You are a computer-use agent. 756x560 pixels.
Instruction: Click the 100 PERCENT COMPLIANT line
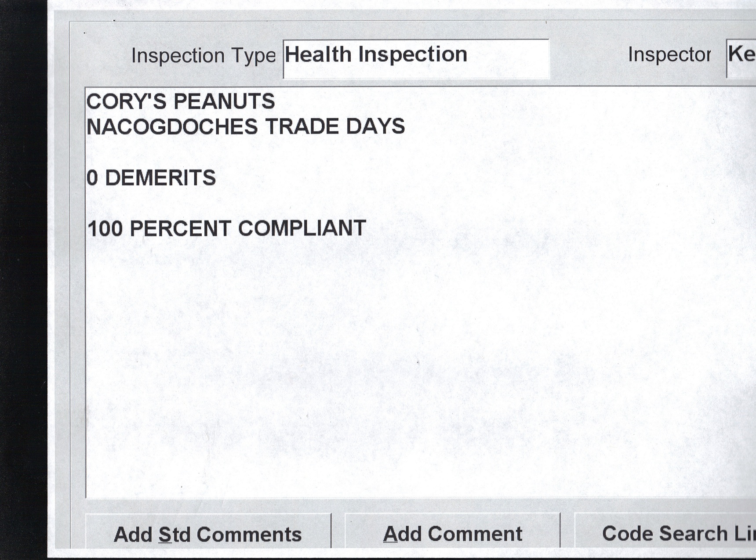click(227, 228)
